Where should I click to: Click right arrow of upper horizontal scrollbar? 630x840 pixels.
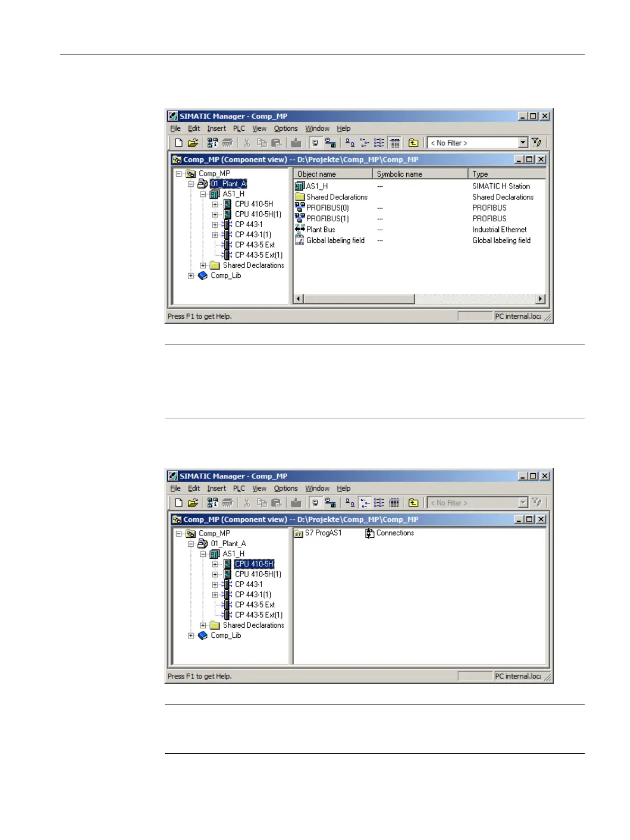[541, 299]
